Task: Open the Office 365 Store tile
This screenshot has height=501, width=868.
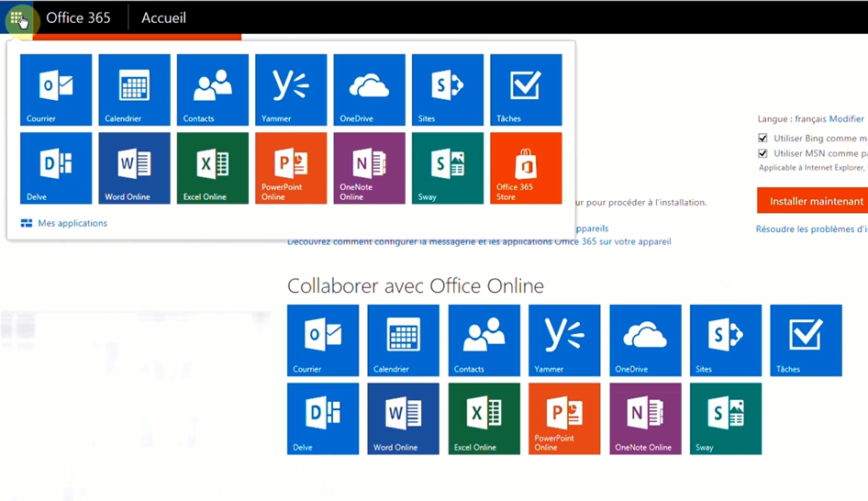Action: click(526, 168)
